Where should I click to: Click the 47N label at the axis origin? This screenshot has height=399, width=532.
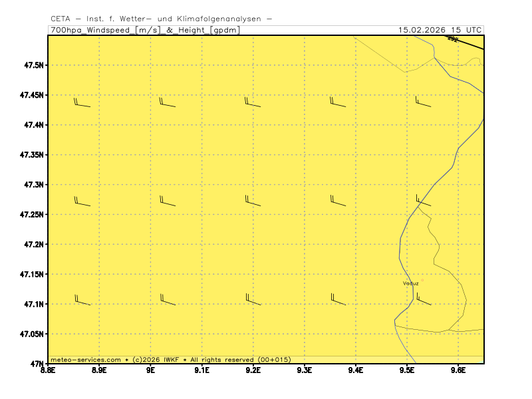tap(36, 364)
